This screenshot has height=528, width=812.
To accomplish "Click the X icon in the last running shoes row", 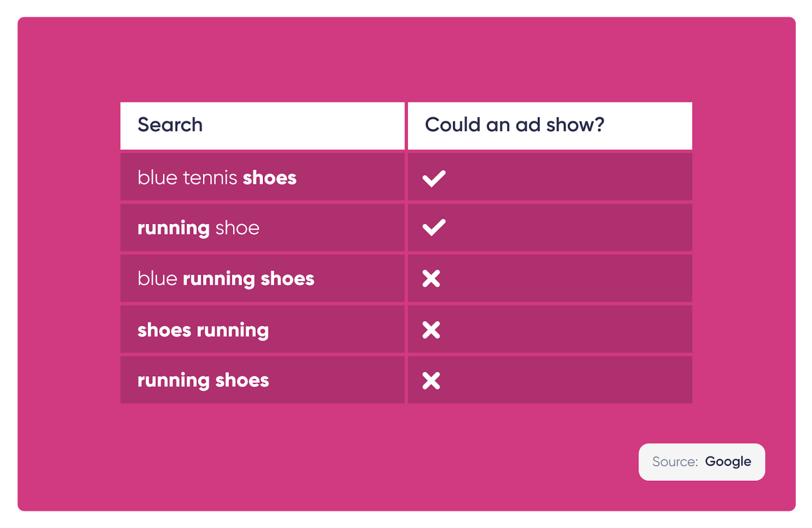I will click(431, 381).
